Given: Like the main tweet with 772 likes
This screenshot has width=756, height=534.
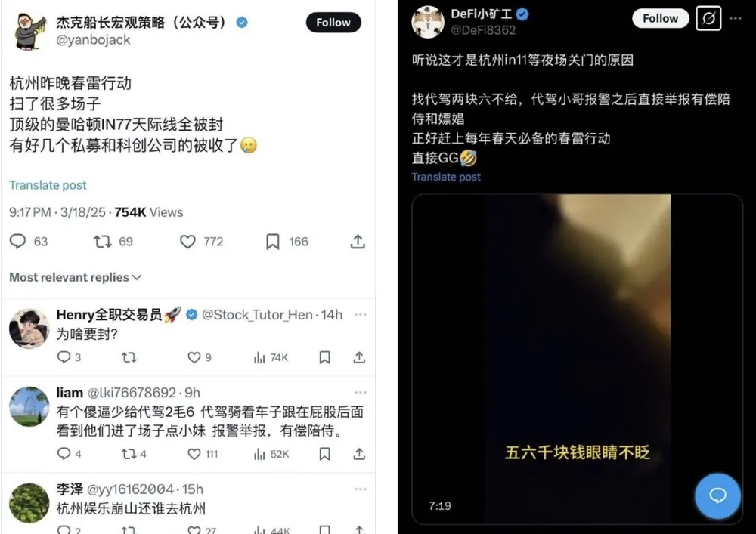Looking at the screenshot, I should tap(187, 241).
